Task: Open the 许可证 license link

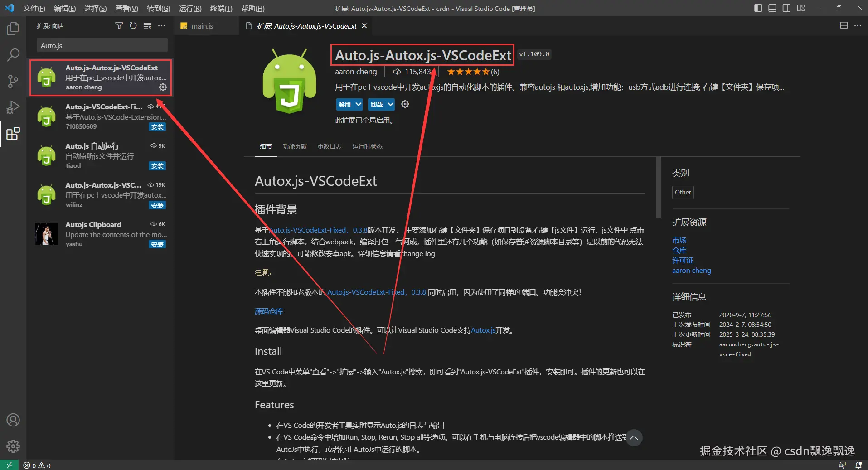Action: (x=683, y=260)
